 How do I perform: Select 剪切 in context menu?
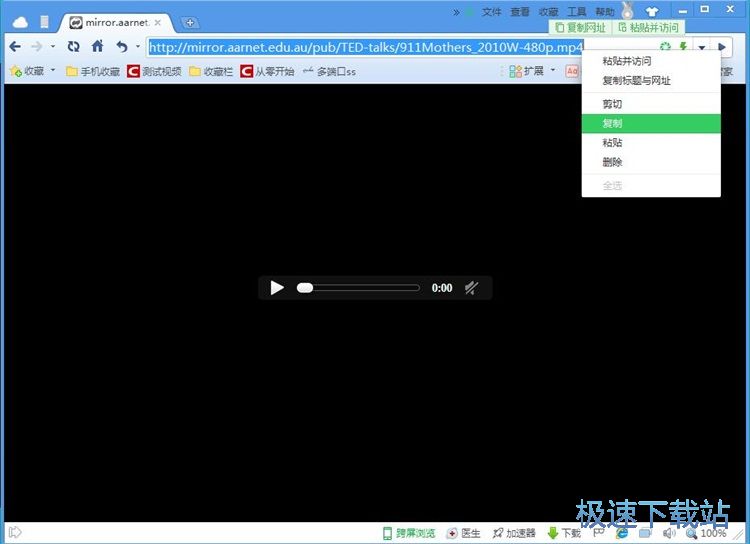651,104
